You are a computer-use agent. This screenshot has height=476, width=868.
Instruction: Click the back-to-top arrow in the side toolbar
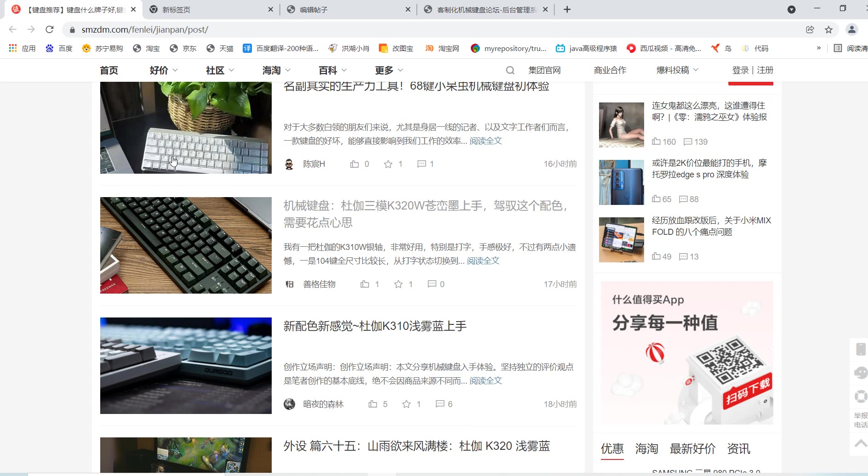click(x=860, y=444)
